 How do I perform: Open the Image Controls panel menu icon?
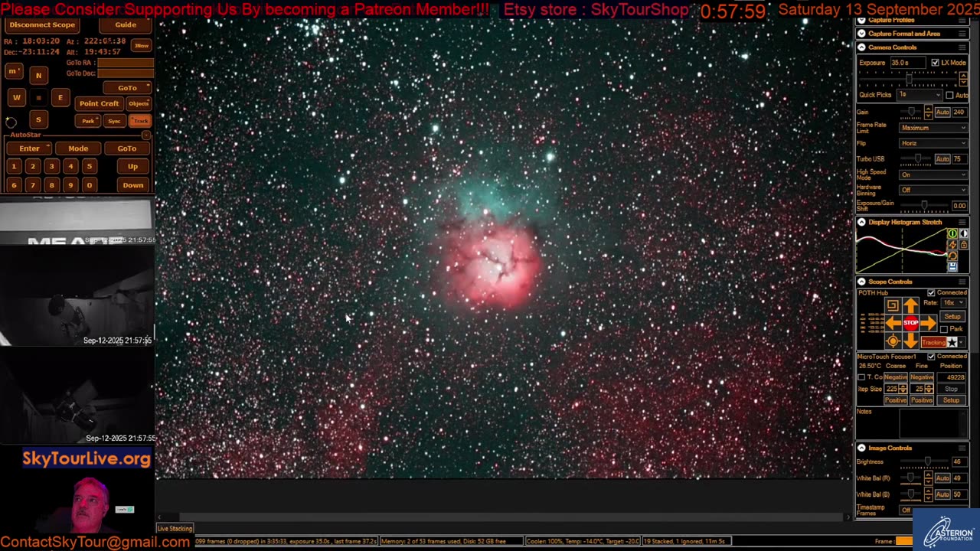tap(962, 448)
